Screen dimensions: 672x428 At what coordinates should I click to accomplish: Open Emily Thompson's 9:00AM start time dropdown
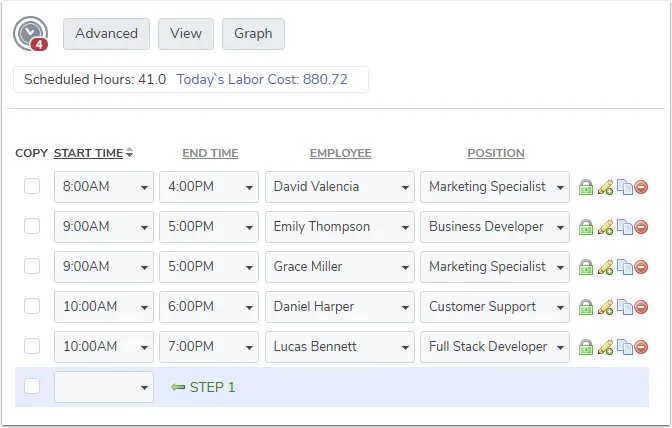pyautogui.click(x=104, y=227)
